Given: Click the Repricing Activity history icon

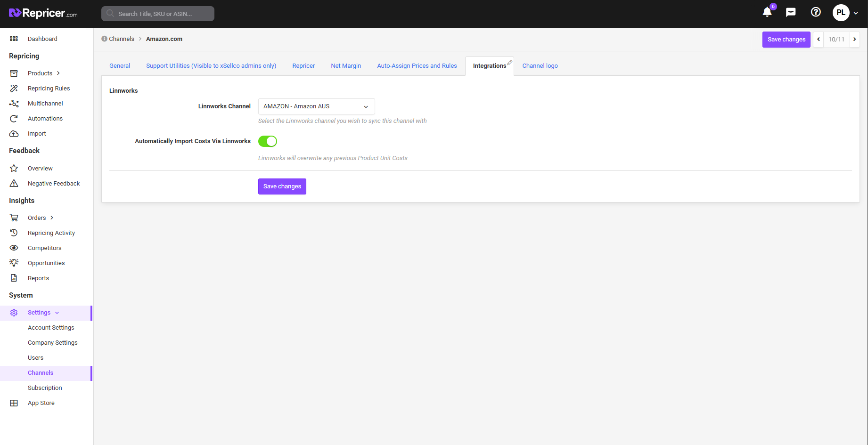Looking at the screenshot, I should (x=14, y=233).
